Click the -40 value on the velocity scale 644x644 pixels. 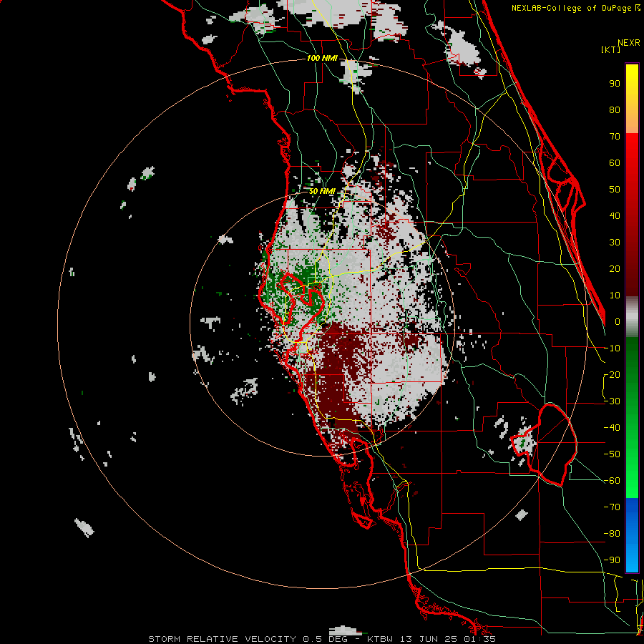(x=612, y=428)
